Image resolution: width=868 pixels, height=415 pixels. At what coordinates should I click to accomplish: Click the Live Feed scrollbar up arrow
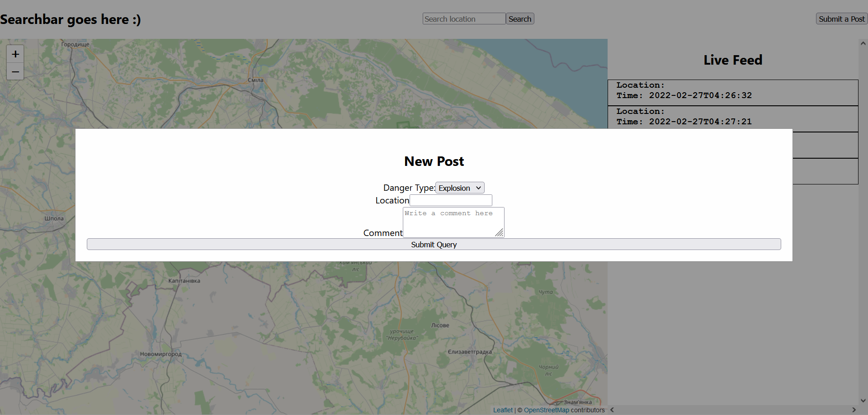tap(863, 43)
